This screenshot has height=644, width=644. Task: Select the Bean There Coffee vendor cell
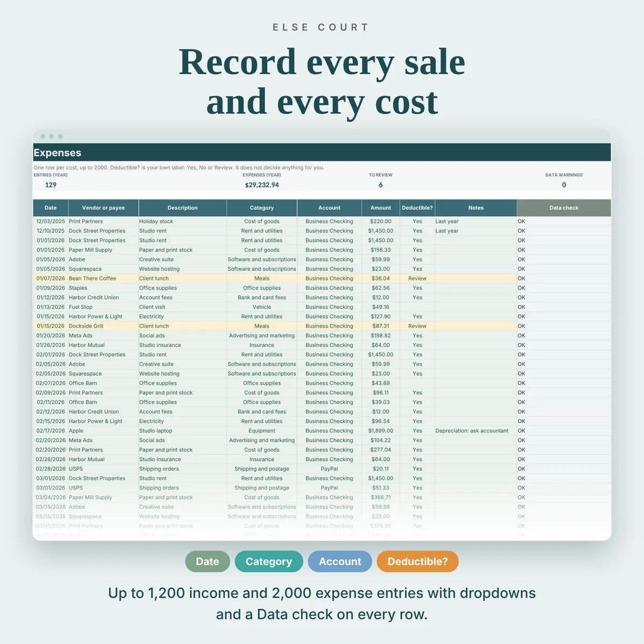(103, 279)
